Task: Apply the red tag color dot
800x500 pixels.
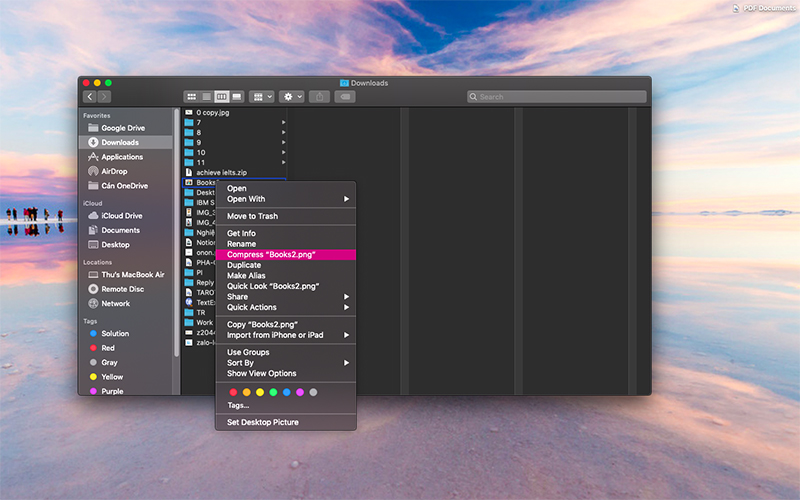Action: click(234, 392)
